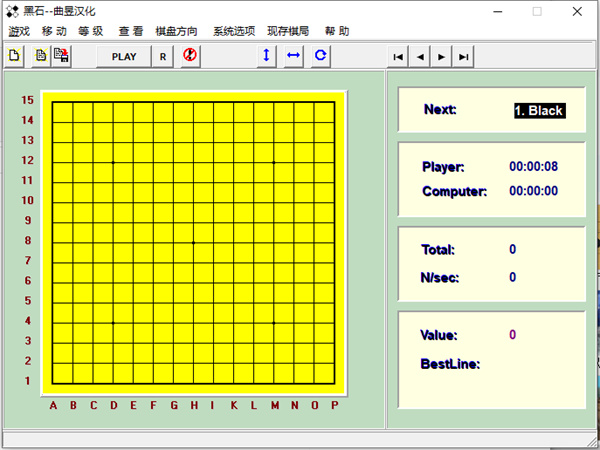The height and width of the screenshot is (450, 600).
Task: Place a stone on star point M12
Action: tap(274, 163)
